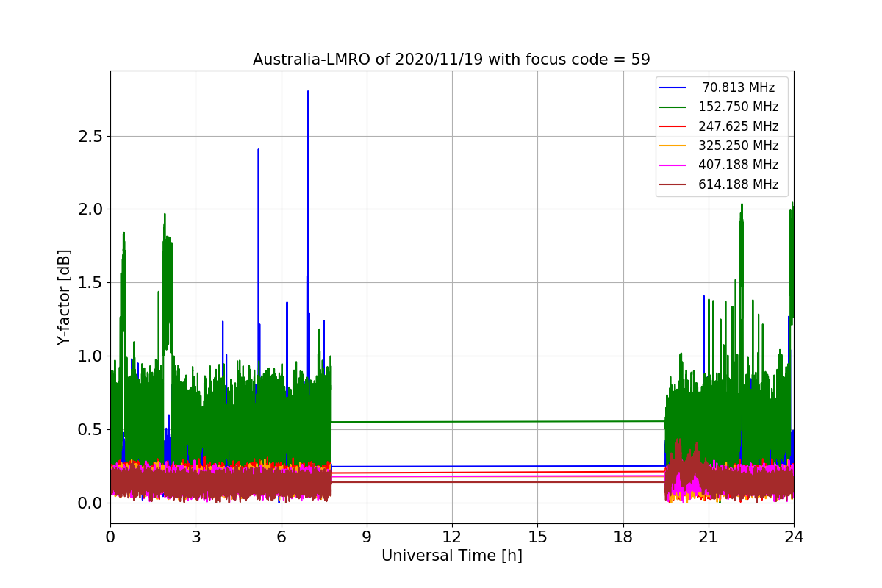Image resolution: width=882 pixels, height=588 pixels.
Task: Click the 18 tick on x-axis
Action: (x=623, y=537)
